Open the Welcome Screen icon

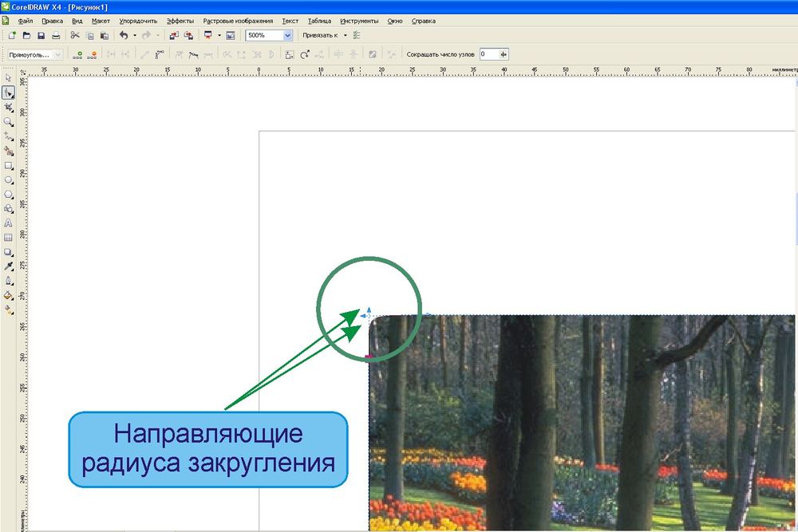pos(231,35)
